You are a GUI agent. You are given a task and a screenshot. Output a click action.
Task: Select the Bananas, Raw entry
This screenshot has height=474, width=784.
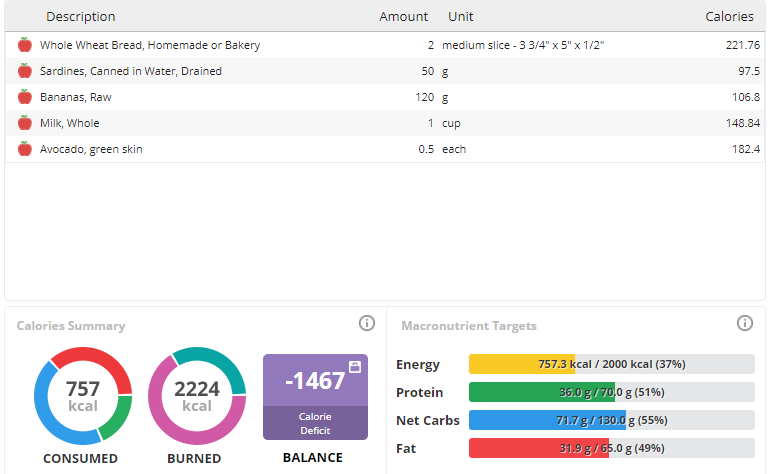click(x=76, y=97)
